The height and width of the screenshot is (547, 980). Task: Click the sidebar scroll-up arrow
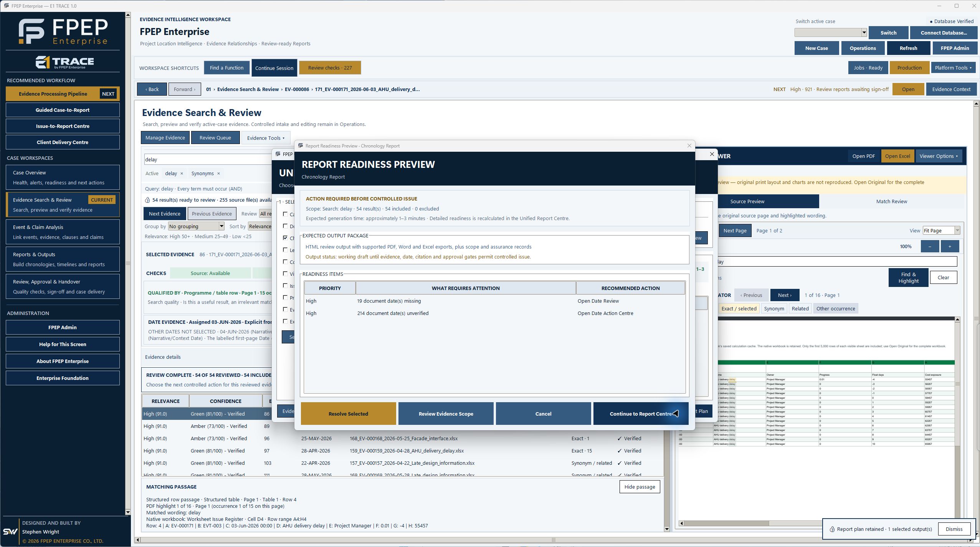[x=128, y=15]
